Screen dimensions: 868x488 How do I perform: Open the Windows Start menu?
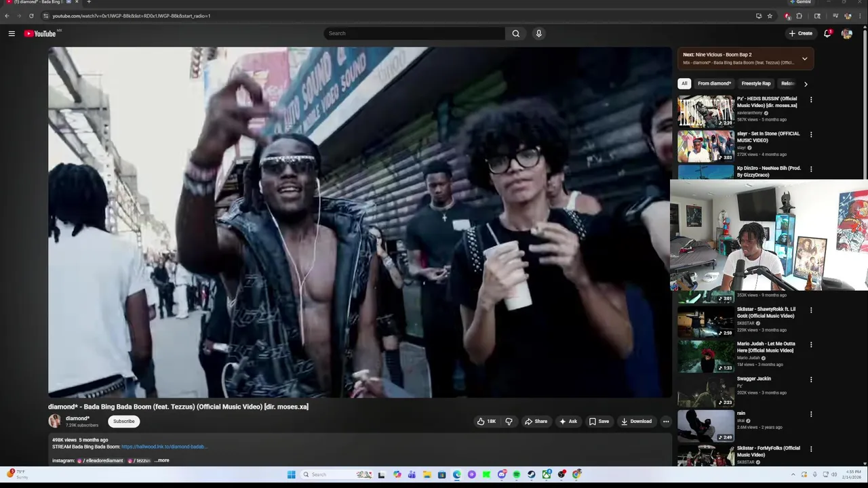click(x=292, y=474)
